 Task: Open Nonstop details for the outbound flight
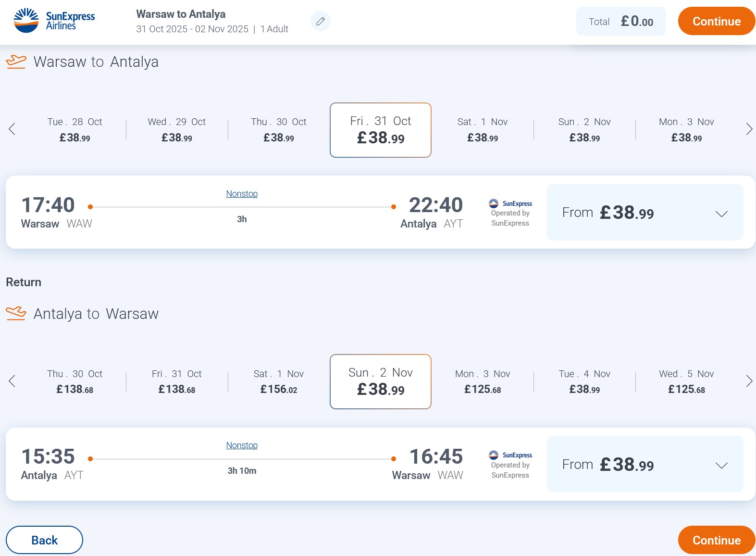[x=242, y=194]
